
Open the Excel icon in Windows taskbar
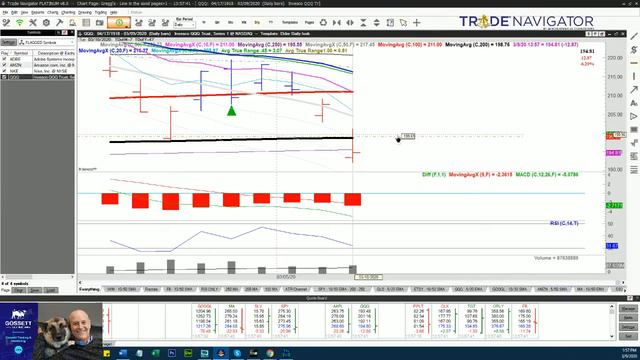coord(156,353)
